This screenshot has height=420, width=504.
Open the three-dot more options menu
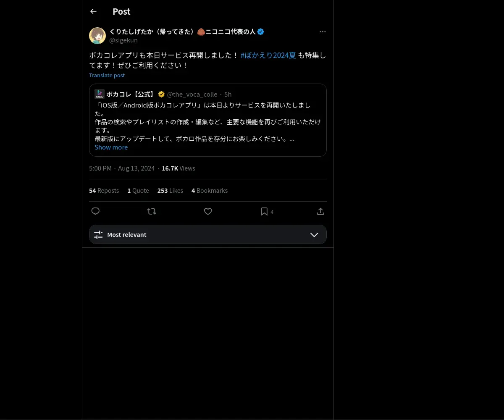pyautogui.click(x=323, y=31)
